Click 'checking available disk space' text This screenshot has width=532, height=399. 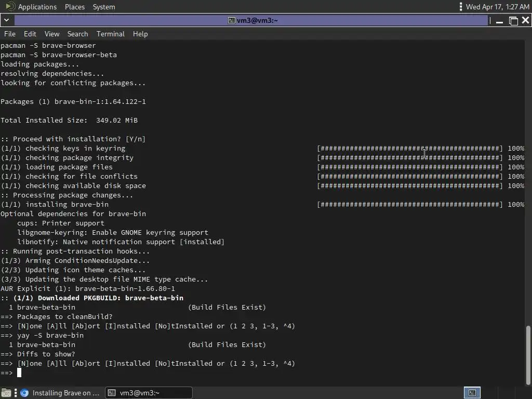pos(86,186)
